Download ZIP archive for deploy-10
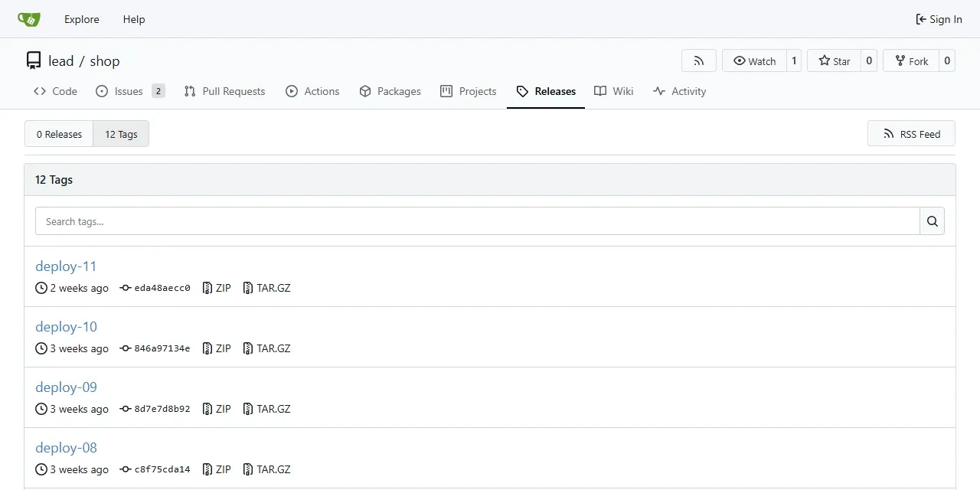Viewport: 980px width, 490px height. 217,348
